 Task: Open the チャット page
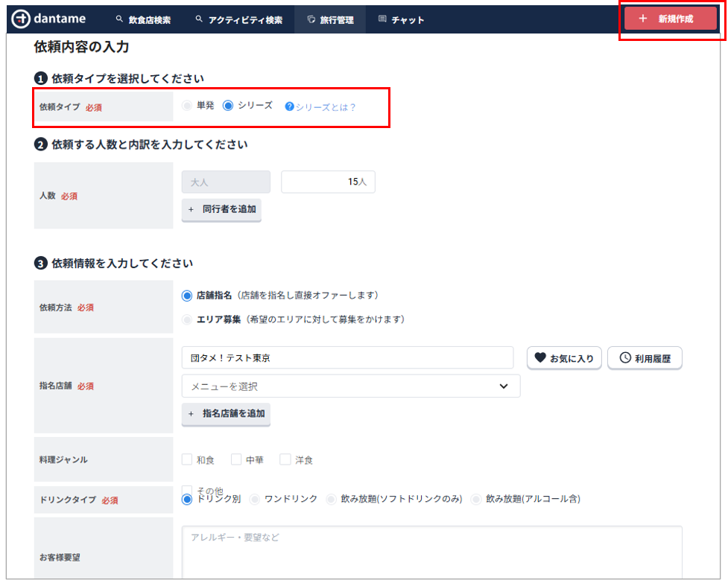point(402,20)
